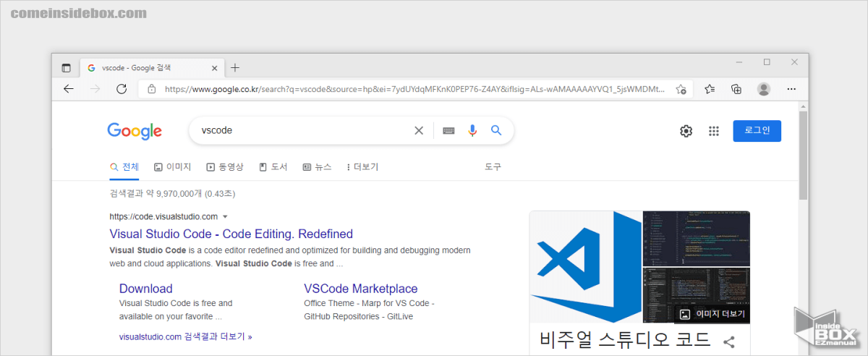The height and width of the screenshot is (356, 868).
Task: Open the Favorites list icon
Action: tap(710, 89)
